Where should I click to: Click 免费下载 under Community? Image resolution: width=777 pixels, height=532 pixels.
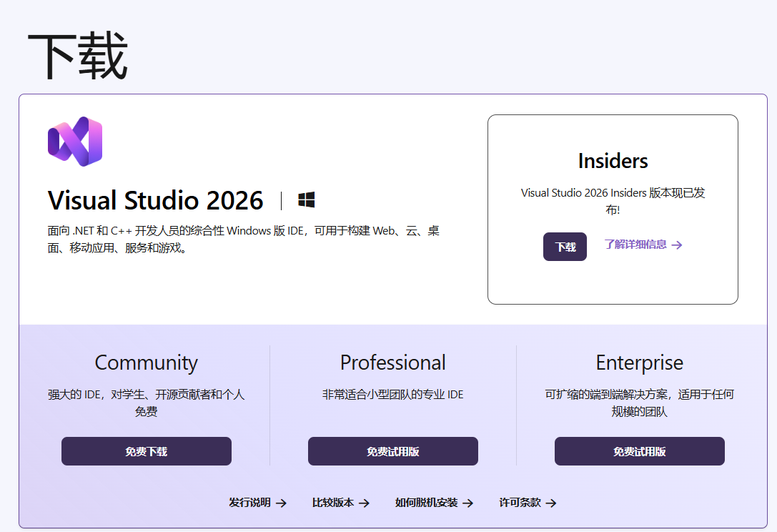tap(147, 451)
